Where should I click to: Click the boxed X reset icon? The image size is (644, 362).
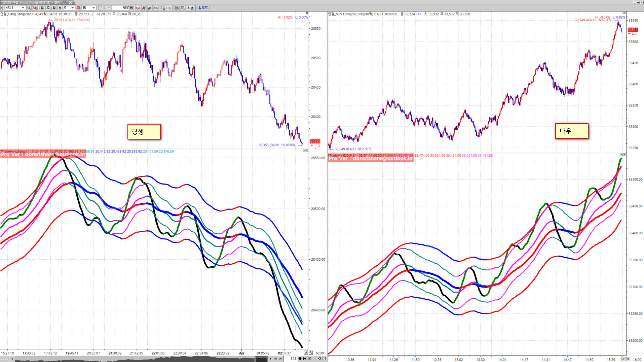pyautogui.click(x=324, y=359)
